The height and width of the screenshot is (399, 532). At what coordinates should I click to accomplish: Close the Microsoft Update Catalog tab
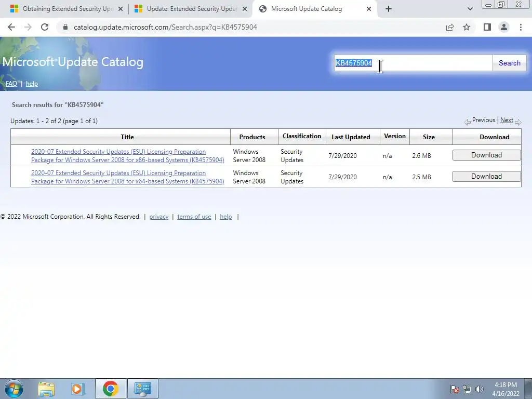coord(369,9)
